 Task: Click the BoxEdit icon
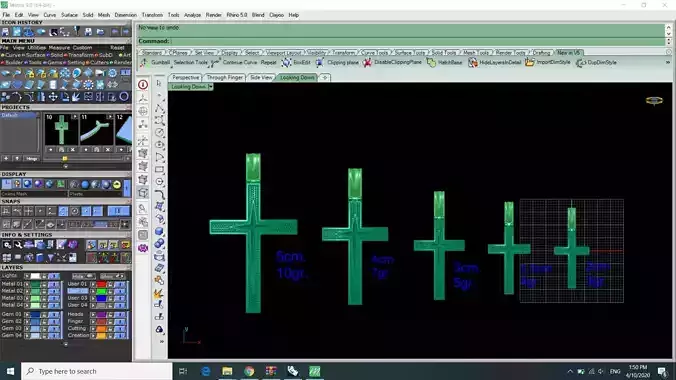pyautogui.click(x=286, y=63)
